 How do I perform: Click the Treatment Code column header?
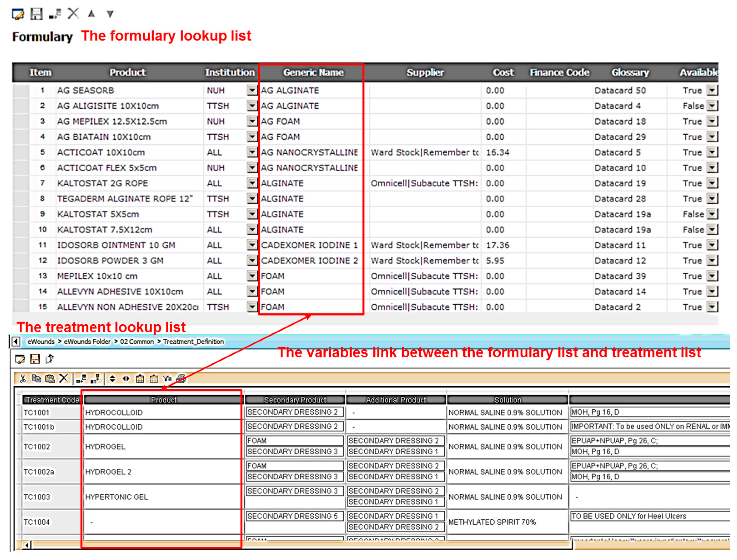click(x=52, y=400)
